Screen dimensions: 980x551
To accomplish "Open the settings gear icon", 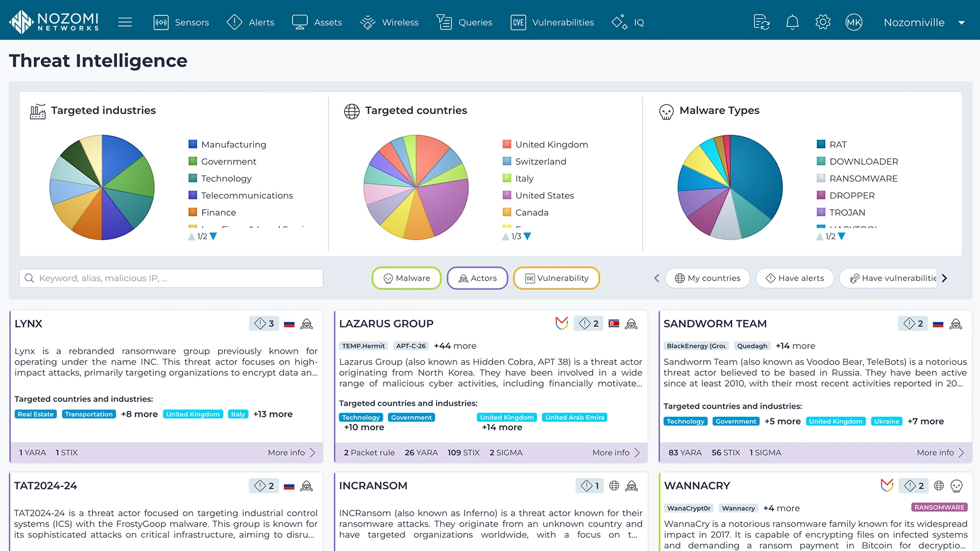I will point(823,22).
